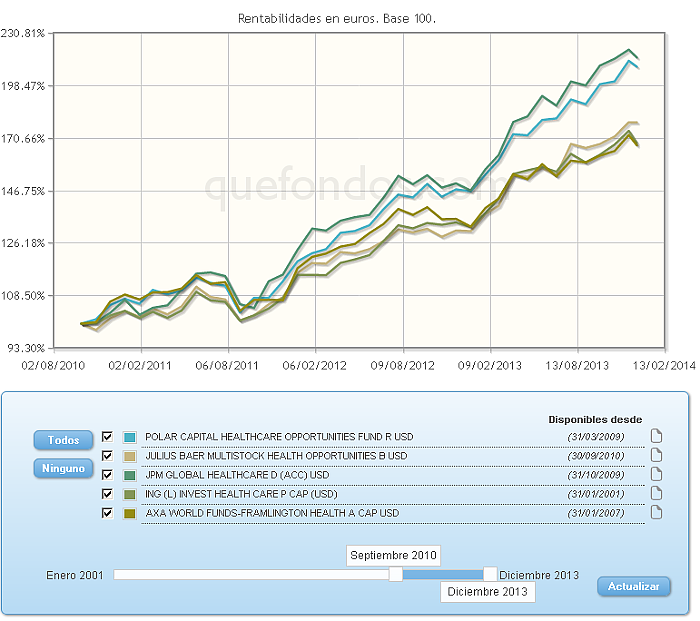Open document icon for Julius Baer Multistock fund
Viewport: 700px width, 621px height.
[x=656, y=455]
